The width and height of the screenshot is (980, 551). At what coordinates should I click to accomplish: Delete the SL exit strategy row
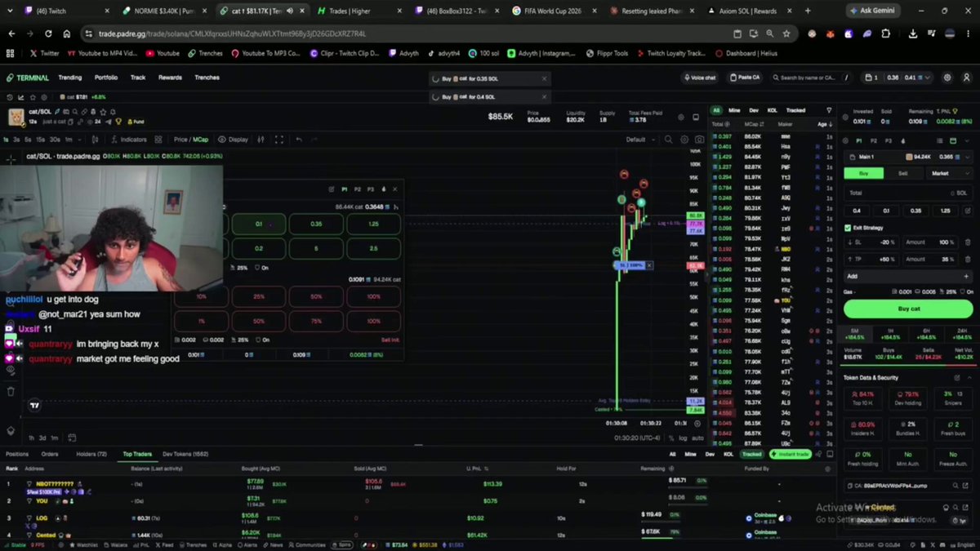(967, 242)
